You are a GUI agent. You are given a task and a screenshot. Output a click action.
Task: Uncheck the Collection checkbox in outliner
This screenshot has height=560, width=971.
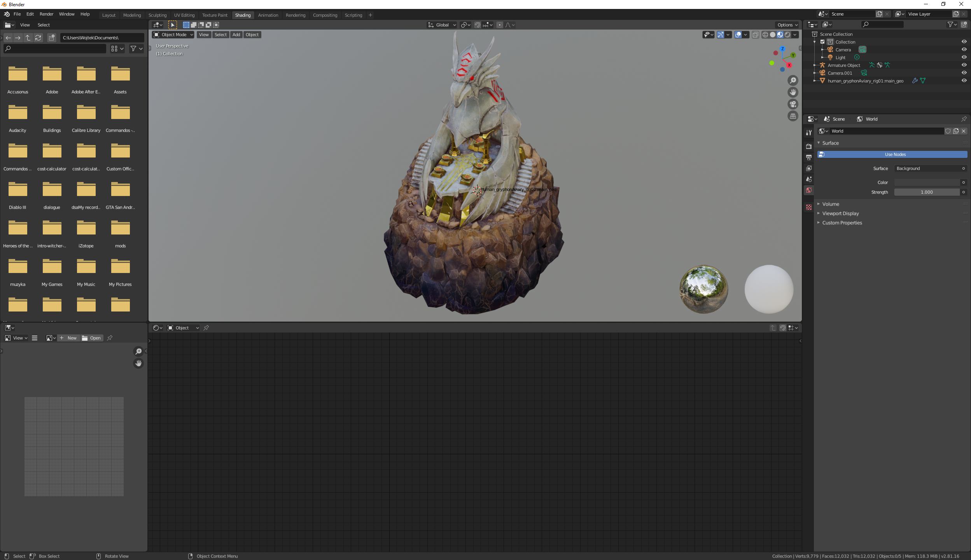(x=822, y=42)
